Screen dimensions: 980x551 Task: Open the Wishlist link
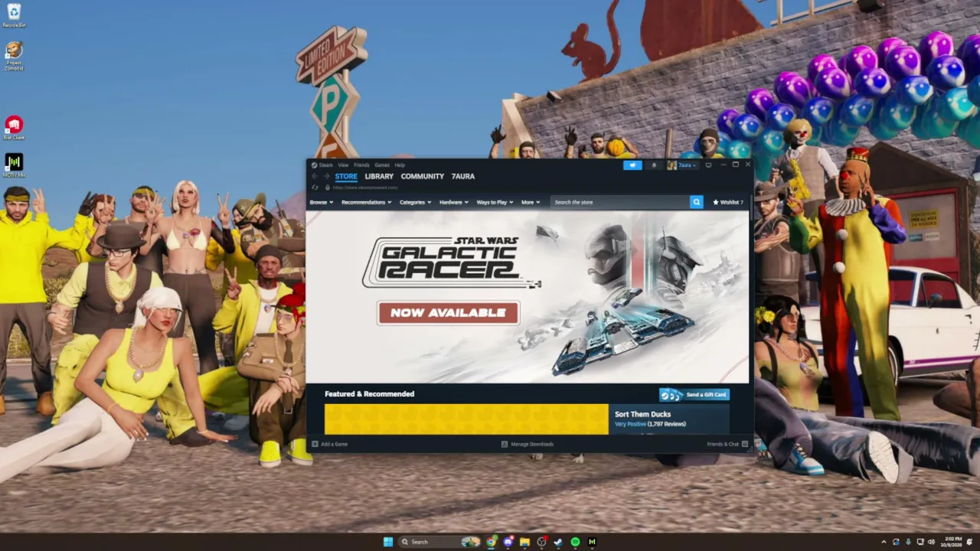tap(728, 202)
